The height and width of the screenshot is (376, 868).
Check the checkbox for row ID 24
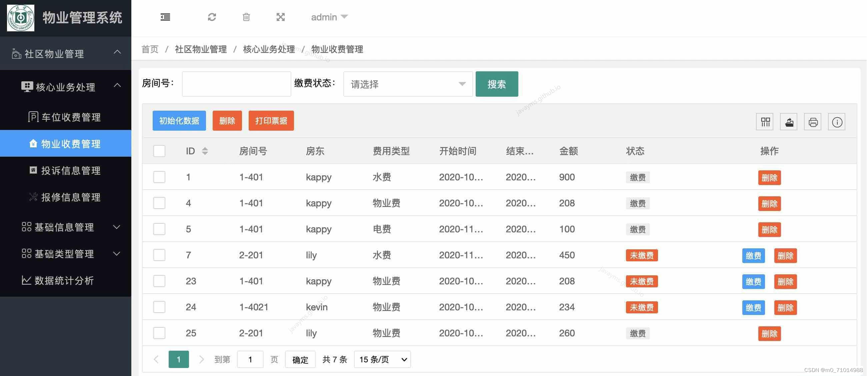[159, 307]
